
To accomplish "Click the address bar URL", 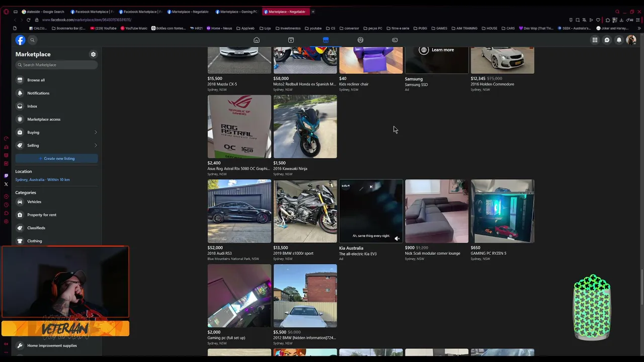I will click(87, 20).
